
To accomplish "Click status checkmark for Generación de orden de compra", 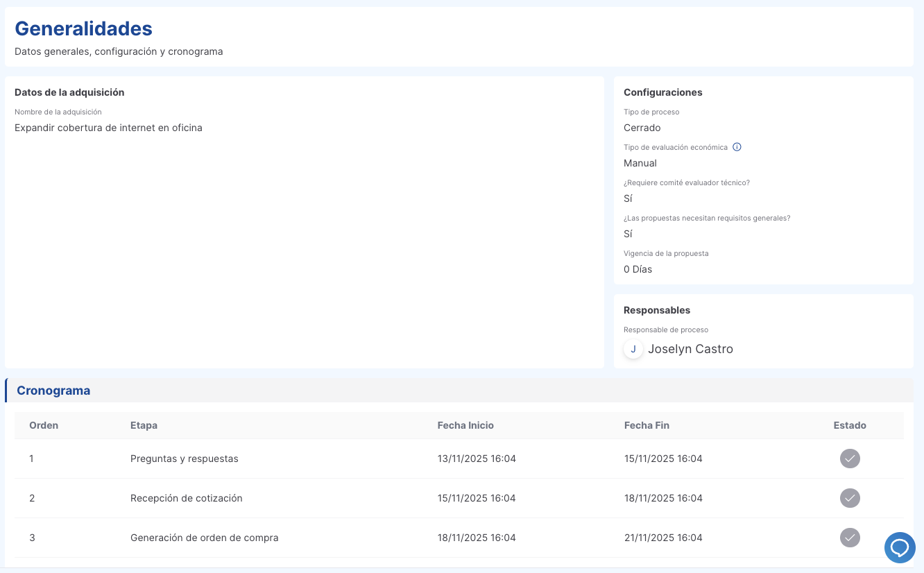I will pos(850,538).
